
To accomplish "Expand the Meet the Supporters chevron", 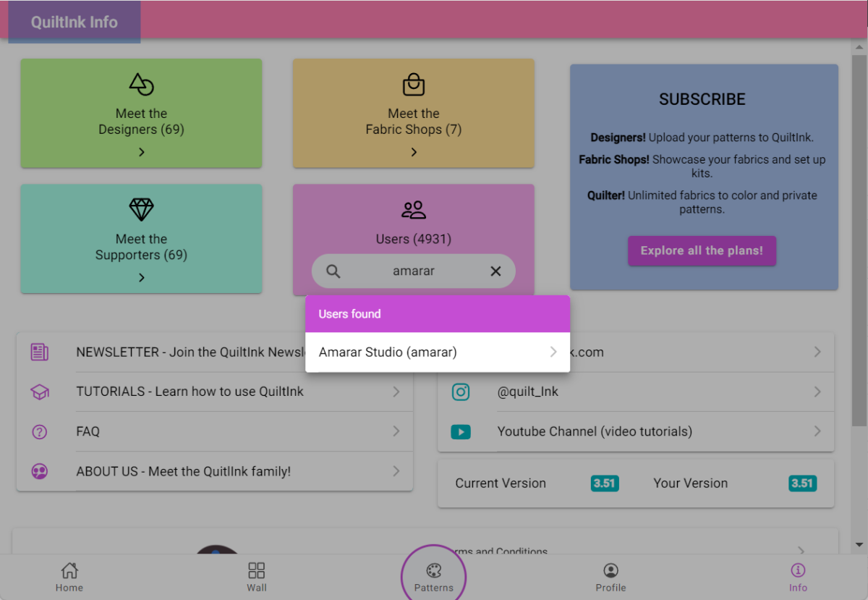I will pyautogui.click(x=141, y=277).
